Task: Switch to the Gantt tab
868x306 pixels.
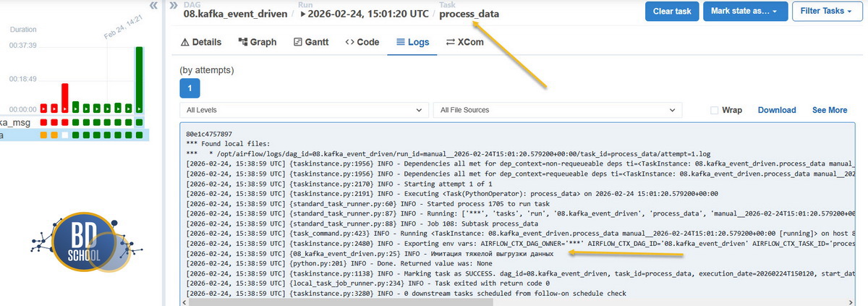Action: coord(311,42)
